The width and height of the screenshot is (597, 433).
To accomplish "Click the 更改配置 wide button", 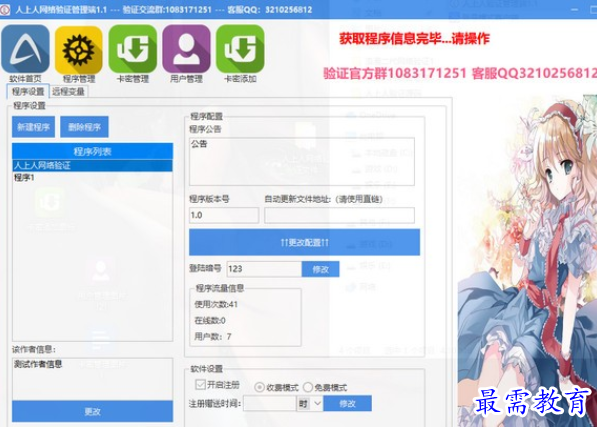I will pyautogui.click(x=305, y=242).
